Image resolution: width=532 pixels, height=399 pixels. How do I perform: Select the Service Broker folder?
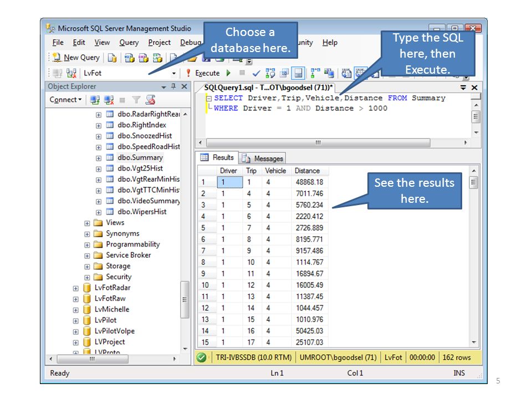click(128, 255)
